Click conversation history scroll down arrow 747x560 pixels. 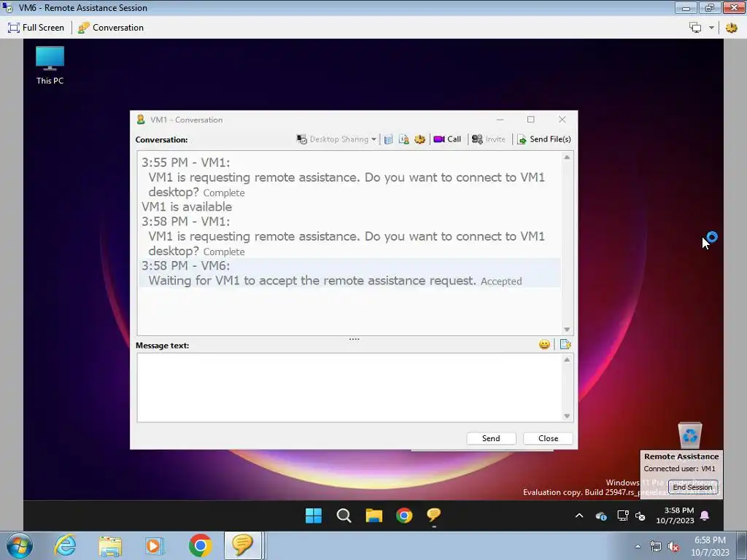point(567,330)
